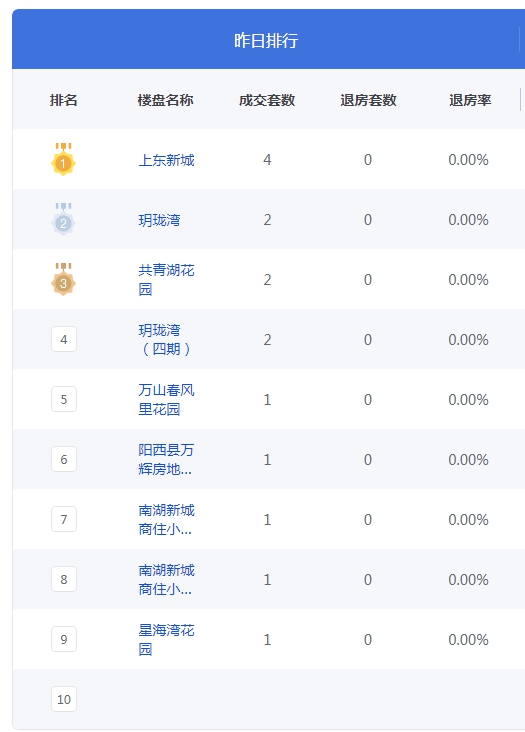Open the 玥珑湾（四期）property link
The height and width of the screenshot is (732, 525).
click(x=167, y=339)
